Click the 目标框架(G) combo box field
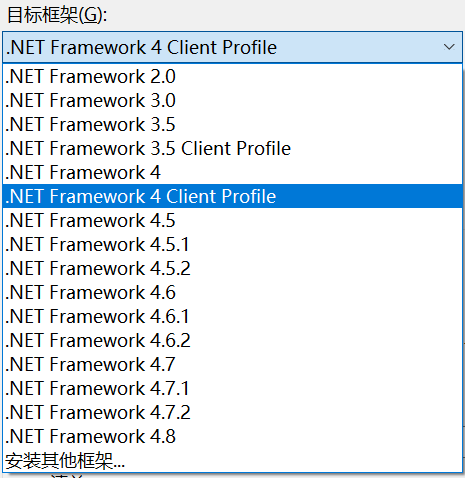 tap(232, 47)
